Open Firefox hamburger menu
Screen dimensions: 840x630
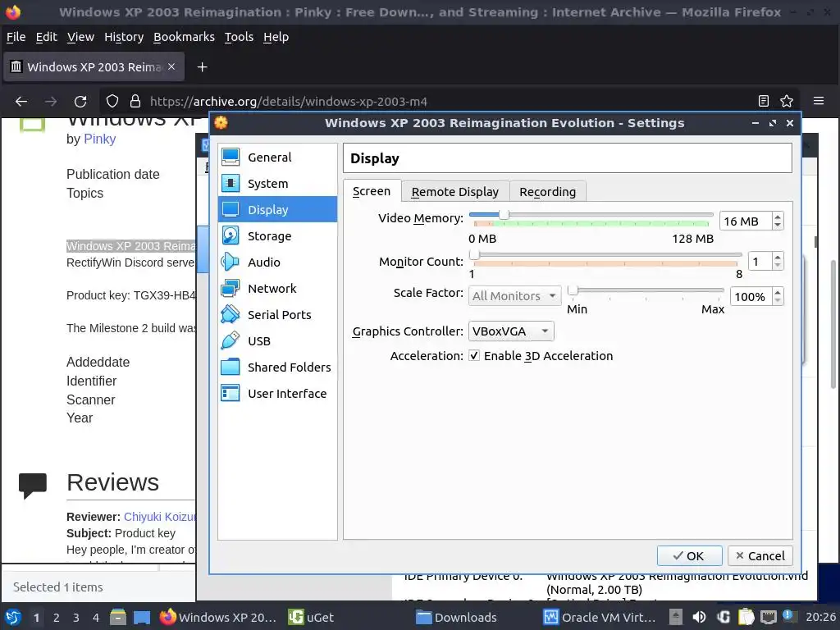(819, 101)
